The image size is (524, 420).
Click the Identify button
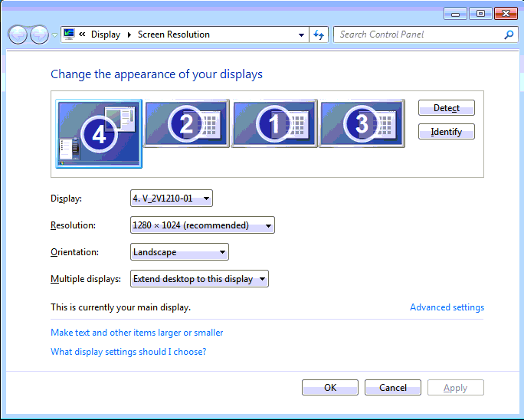click(446, 131)
